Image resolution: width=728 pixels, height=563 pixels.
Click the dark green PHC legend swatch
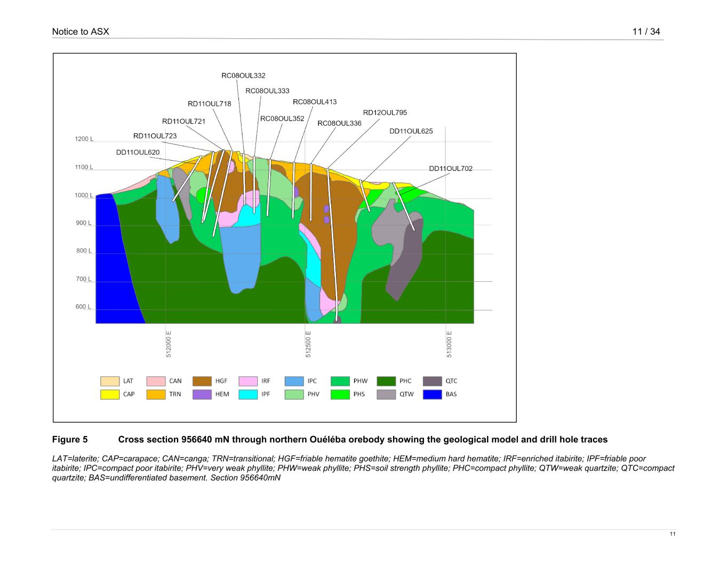click(386, 381)
